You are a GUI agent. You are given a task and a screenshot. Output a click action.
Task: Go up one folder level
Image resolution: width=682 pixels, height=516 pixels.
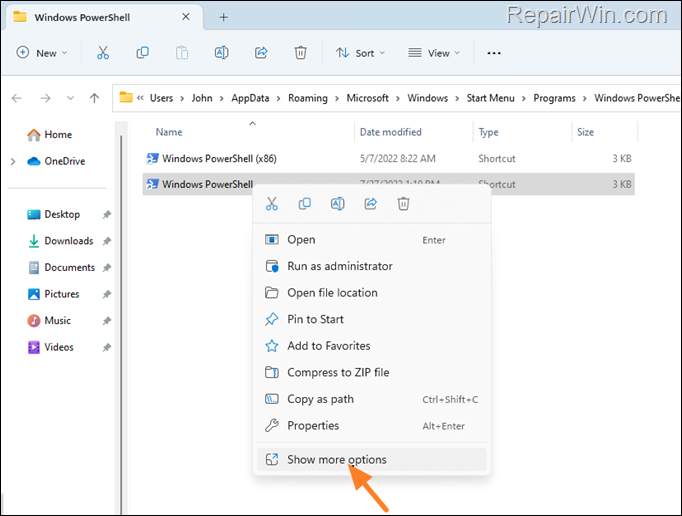point(94,98)
